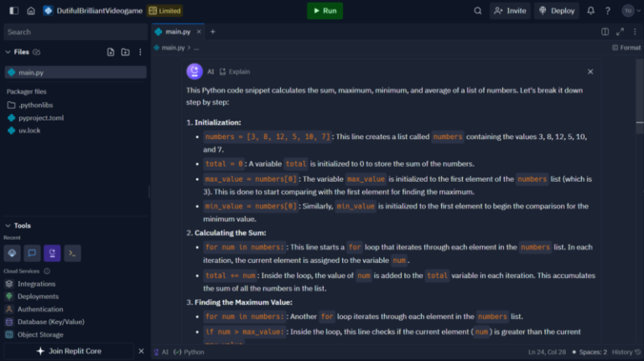Open notifications bell
Image resolution: width=644 pixels, height=361 pixels.
coord(590,11)
